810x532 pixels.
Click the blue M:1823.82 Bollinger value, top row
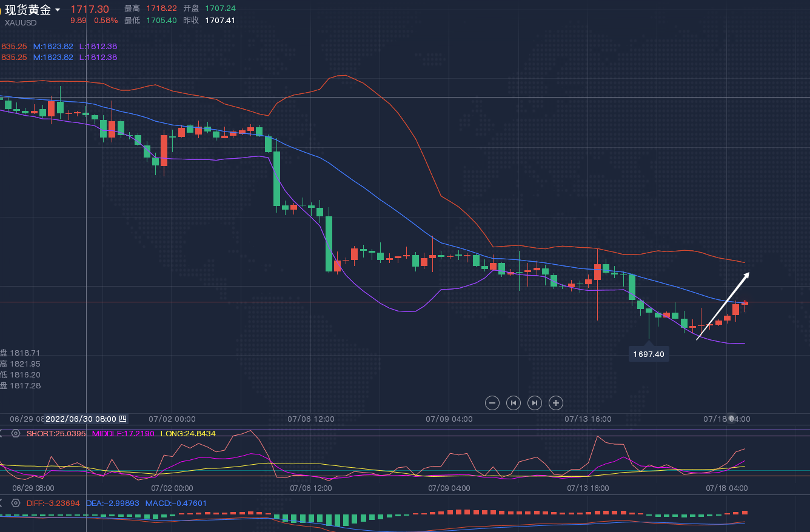pos(53,47)
